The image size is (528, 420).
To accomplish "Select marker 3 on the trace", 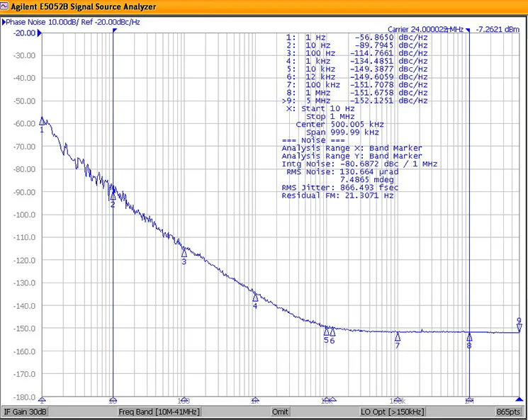I will pyautogui.click(x=184, y=253).
